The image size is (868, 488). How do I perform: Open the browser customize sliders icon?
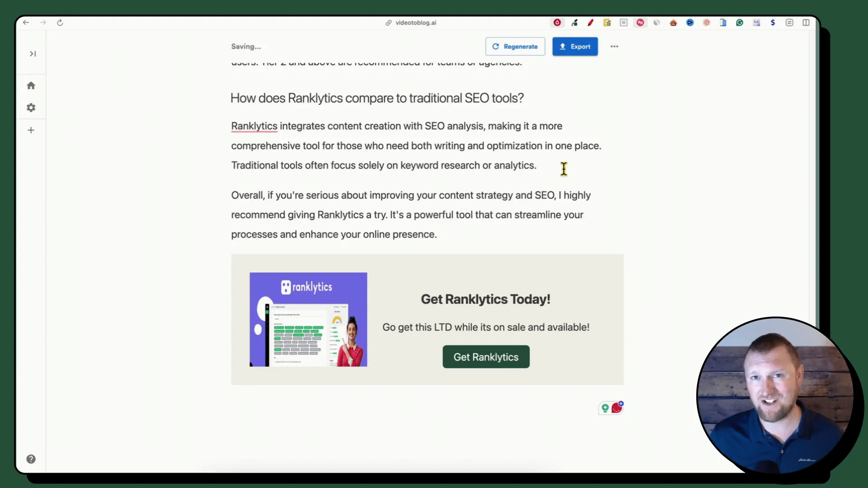(789, 23)
